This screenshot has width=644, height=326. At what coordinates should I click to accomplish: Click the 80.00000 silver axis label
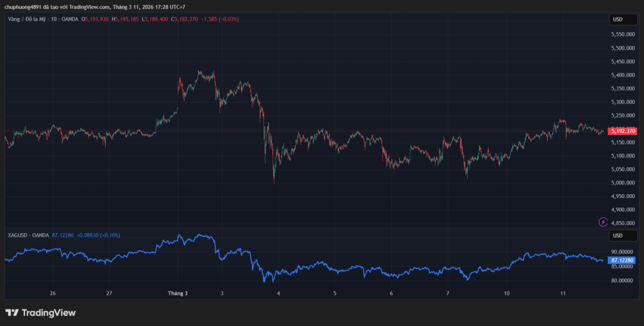coord(622,281)
